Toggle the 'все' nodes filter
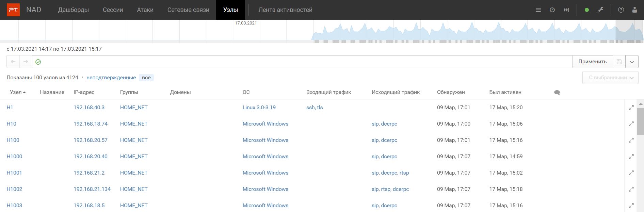The image size is (644, 212). click(x=146, y=78)
